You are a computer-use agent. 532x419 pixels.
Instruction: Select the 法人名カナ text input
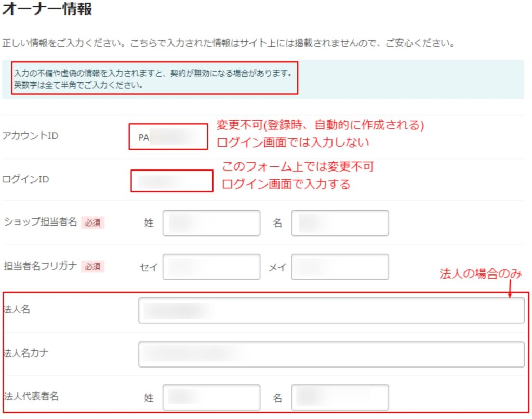coord(331,354)
